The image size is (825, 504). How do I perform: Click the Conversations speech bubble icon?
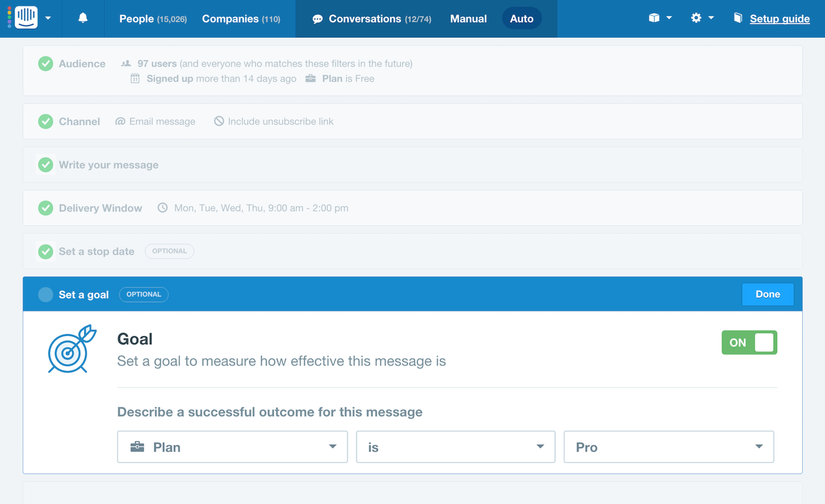pyautogui.click(x=317, y=20)
